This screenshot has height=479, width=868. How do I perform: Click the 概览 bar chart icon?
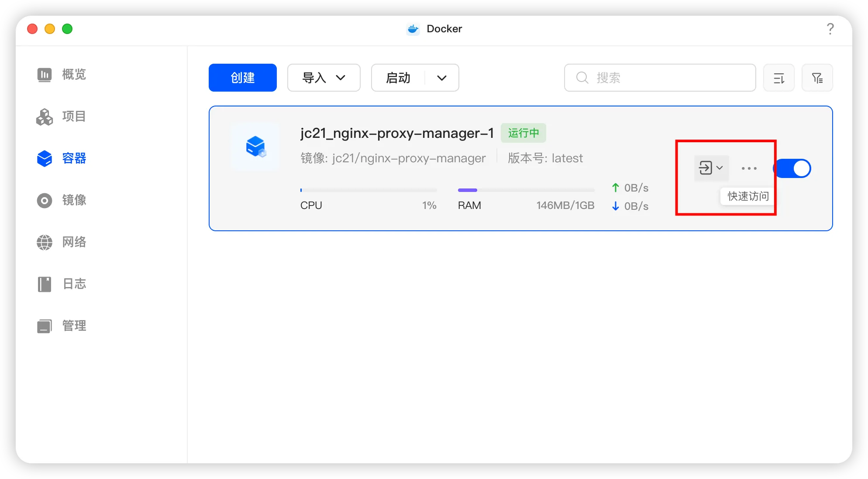pos(45,75)
